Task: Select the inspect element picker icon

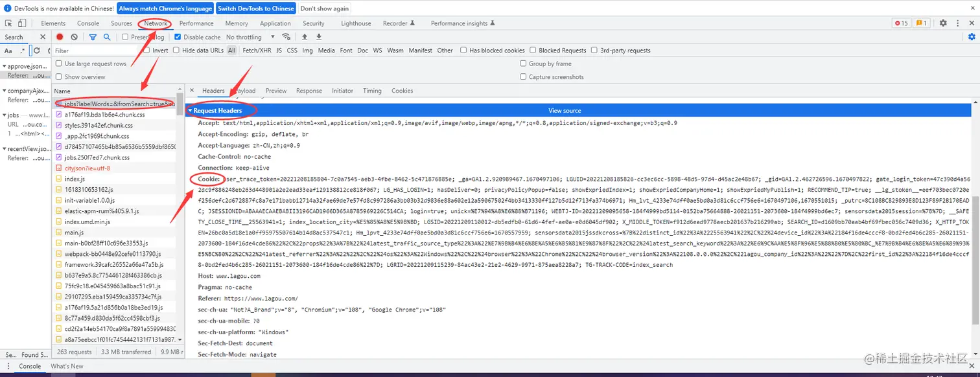Action: [9, 23]
